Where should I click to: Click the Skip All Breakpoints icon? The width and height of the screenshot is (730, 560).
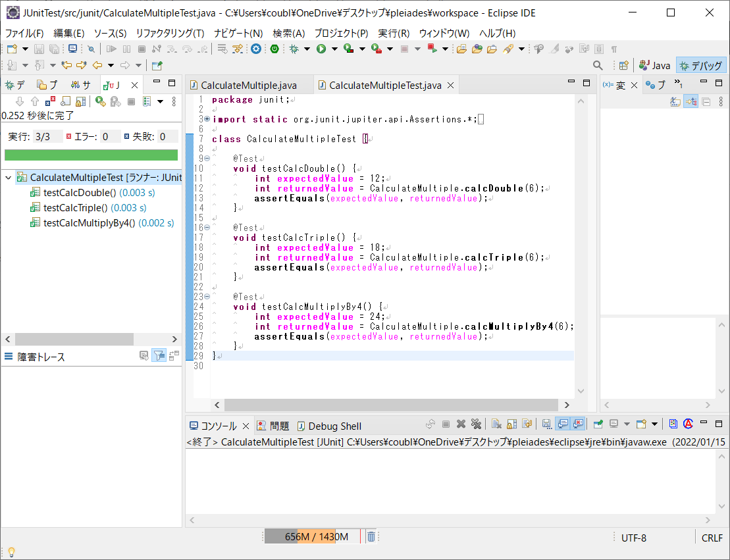[x=91, y=49]
